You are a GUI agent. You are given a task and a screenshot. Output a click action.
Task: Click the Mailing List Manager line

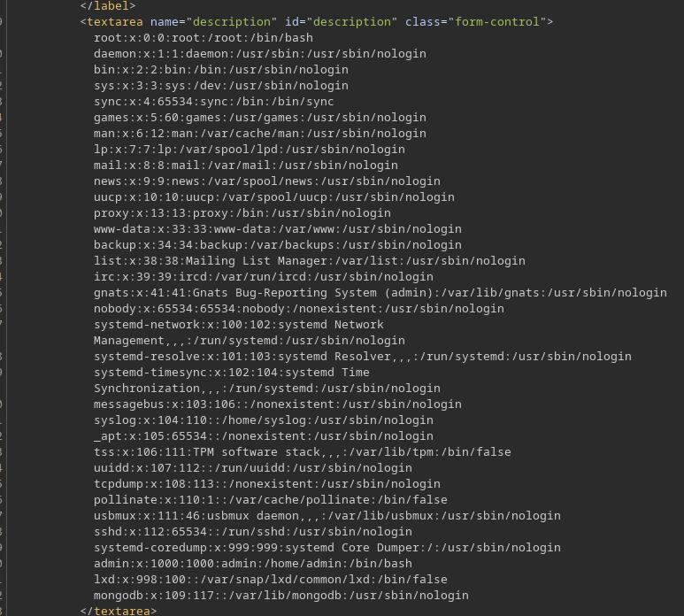[310, 261]
